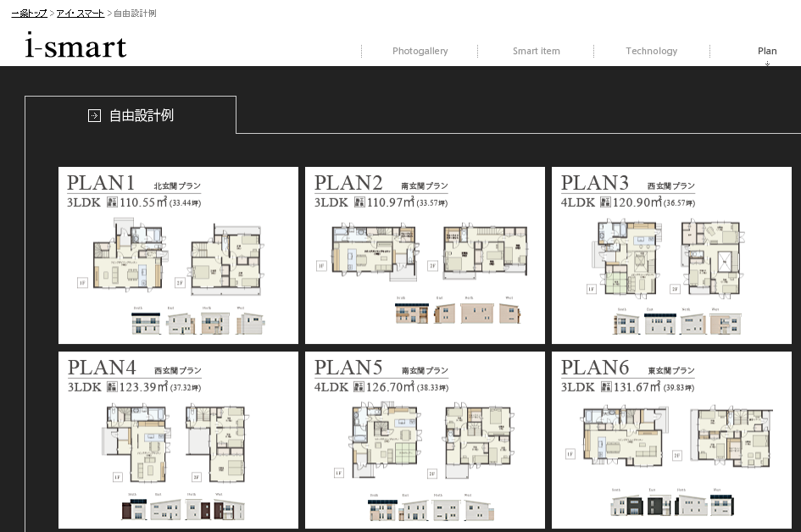801x532 pixels.
Task: Open the PLAN3 西玄関プラン card
Action: pos(672,255)
